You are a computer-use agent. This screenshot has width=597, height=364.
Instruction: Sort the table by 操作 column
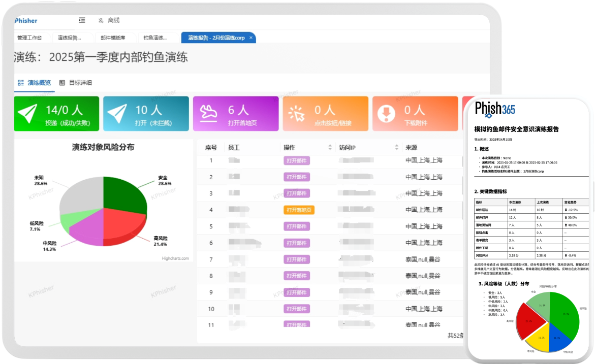[330, 147]
